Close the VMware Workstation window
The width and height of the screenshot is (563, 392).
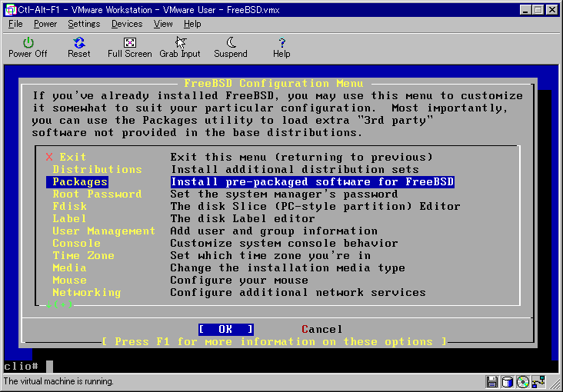click(552, 10)
